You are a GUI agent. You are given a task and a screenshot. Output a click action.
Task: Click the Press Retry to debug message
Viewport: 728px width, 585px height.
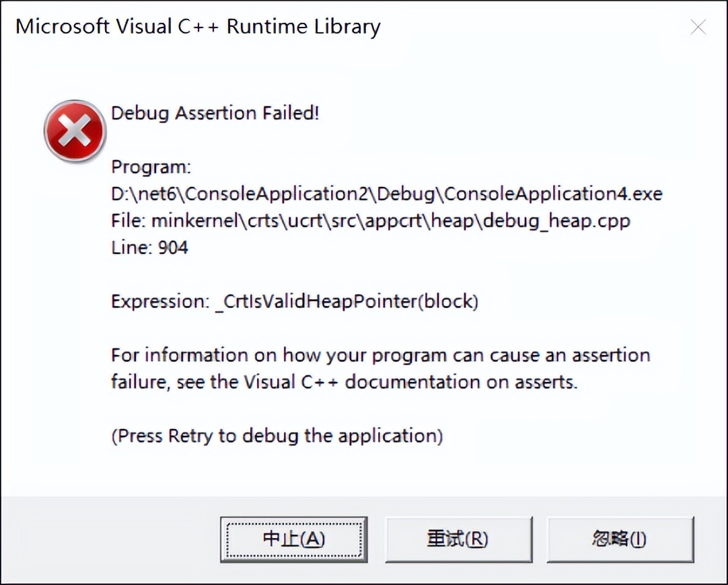coord(277,436)
